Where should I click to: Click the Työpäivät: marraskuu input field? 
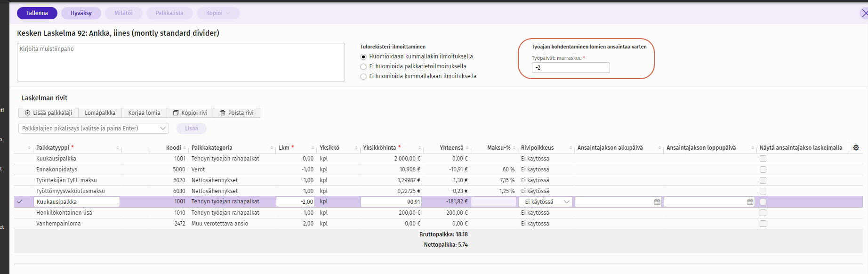pos(571,68)
